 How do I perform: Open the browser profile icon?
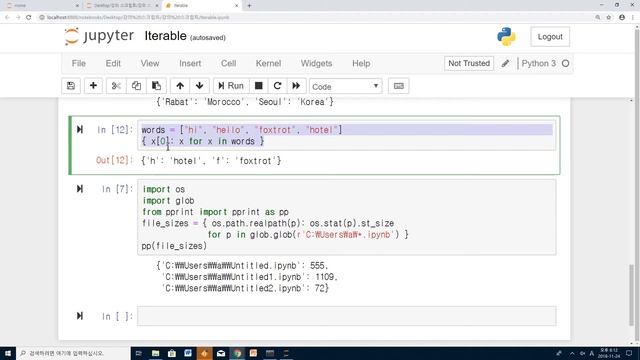pyautogui.click(x=622, y=18)
